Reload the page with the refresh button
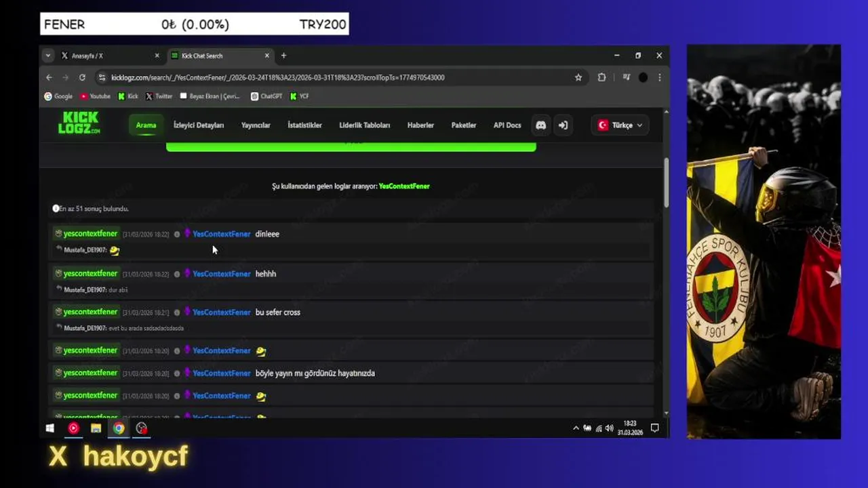The height and width of the screenshot is (488, 868). click(82, 77)
